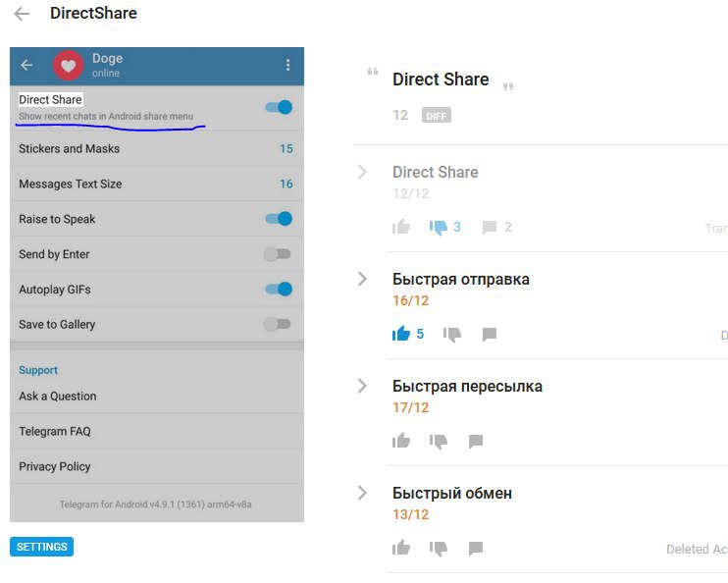Expand the Быстрая пересылка entry chevron
728x583 pixels.
tap(363, 386)
